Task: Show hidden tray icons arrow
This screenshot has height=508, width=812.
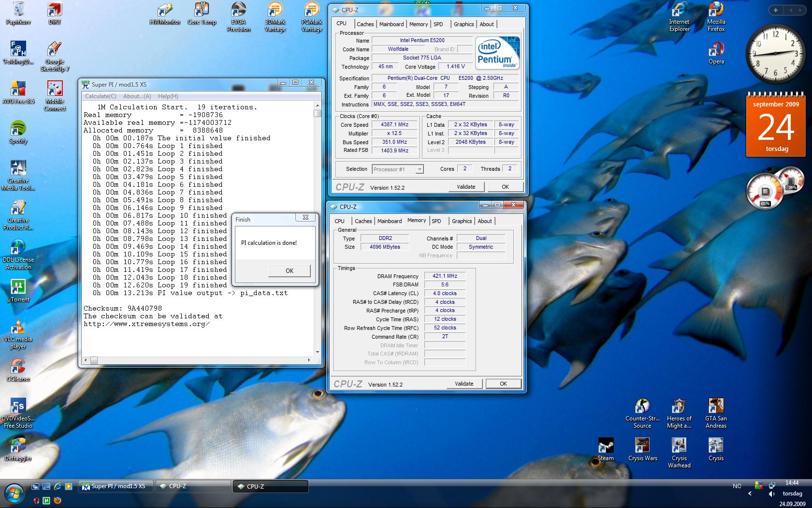Action: pos(750,494)
